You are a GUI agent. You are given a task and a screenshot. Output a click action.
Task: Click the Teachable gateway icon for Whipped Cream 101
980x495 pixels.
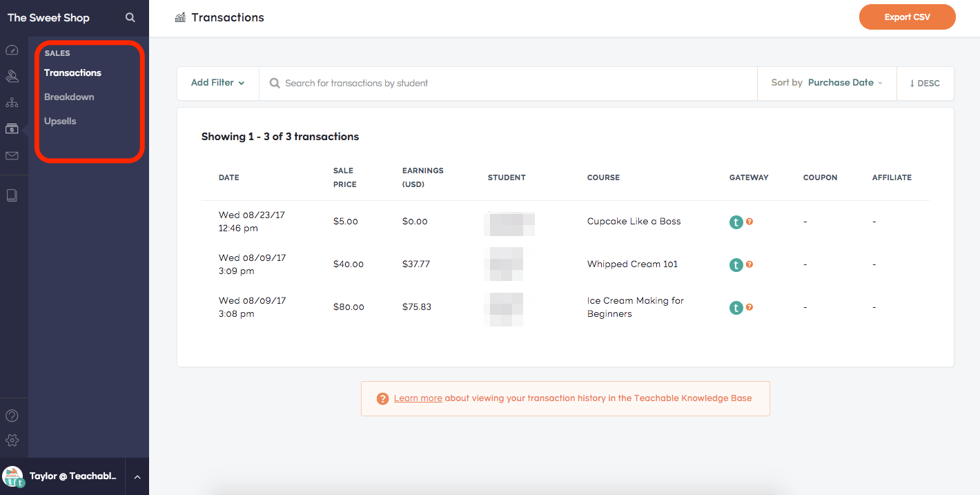click(736, 265)
